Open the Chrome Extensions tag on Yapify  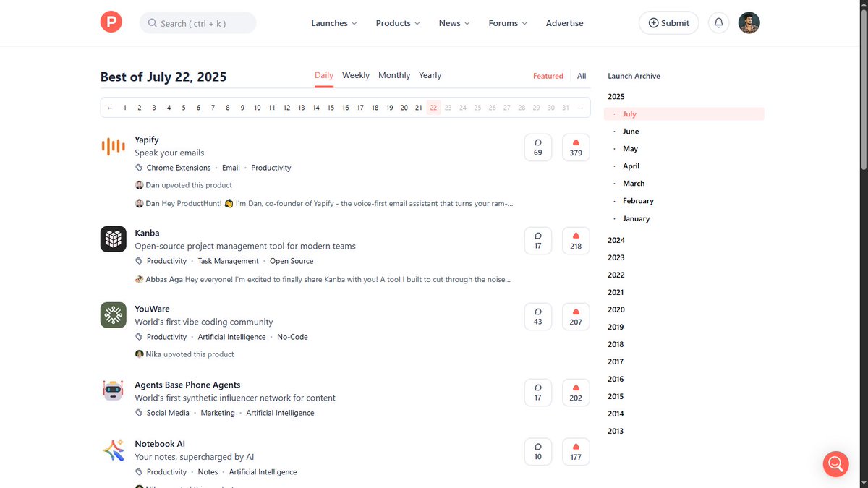179,168
